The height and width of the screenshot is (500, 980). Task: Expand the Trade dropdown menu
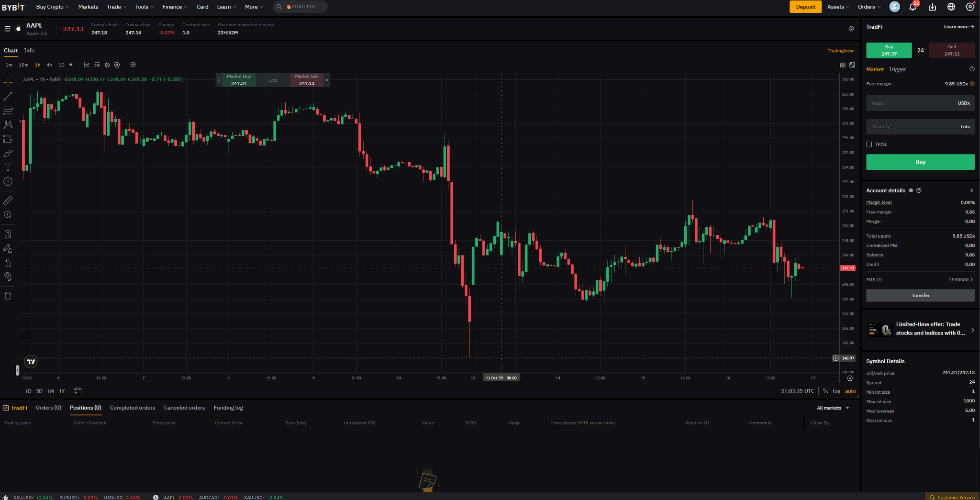[117, 7]
